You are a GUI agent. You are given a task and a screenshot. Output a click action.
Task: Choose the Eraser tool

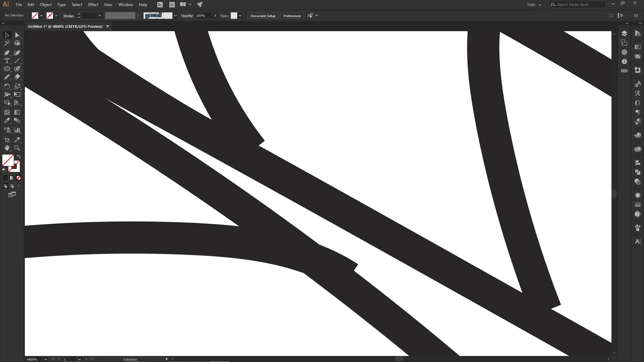[17, 77]
